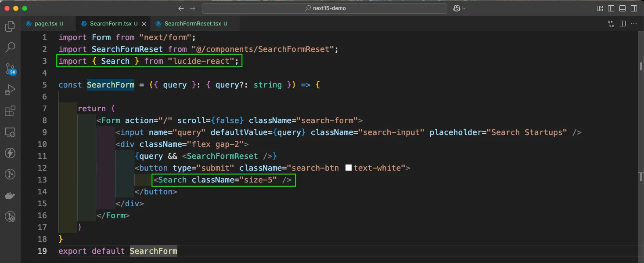Viewport: 644px width, 263px height.
Task: Click the React icon on page.tsx tab
Action: (29, 24)
